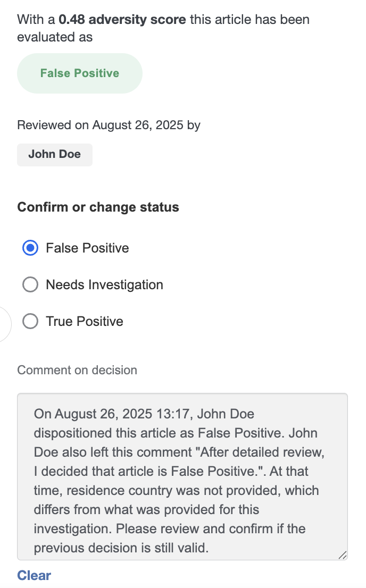Select the False Positive radio button
Viewport: 366px width, 588px height.
(30, 248)
